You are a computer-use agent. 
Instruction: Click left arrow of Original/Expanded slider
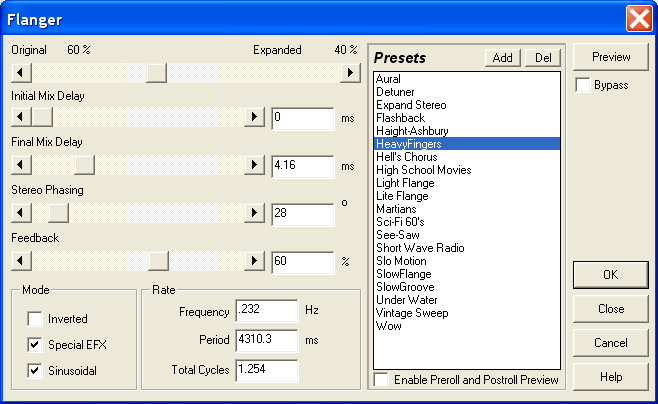pos(21,72)
